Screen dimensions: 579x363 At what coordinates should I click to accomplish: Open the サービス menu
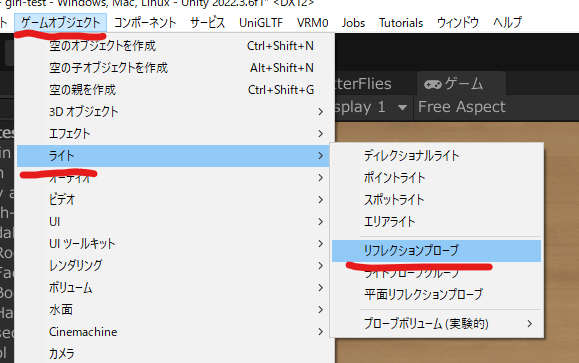click(x=208, y=23)
